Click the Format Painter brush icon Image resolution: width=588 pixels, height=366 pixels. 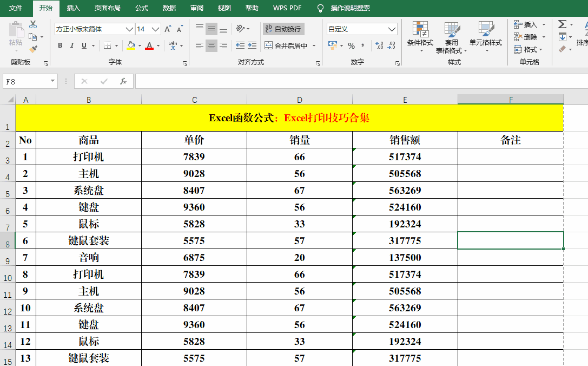click(33, 49)
